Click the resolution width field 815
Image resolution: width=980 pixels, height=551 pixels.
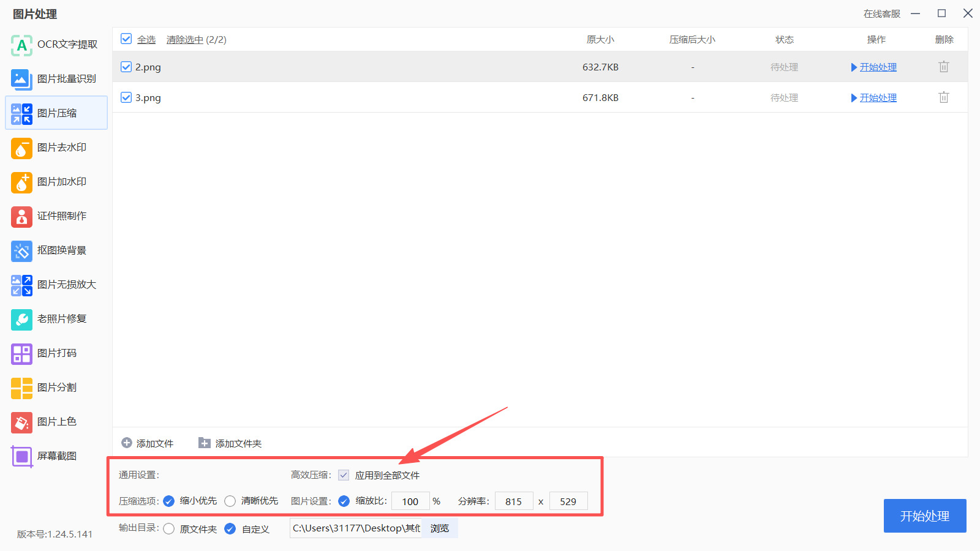[514, 501]
